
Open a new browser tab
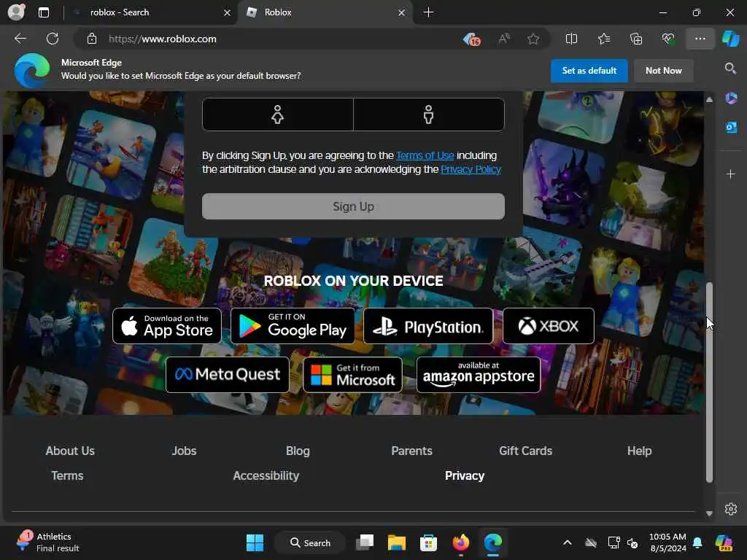[x=428, y=12]
